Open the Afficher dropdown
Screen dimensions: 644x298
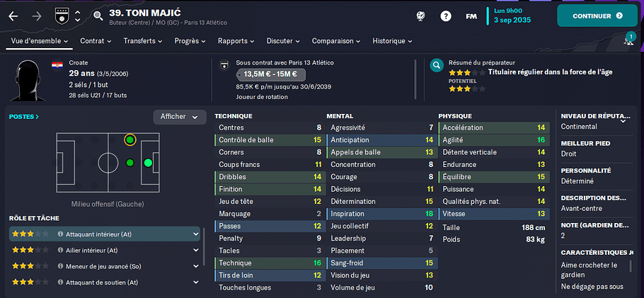pyautogui.click(x=180, y=117)
